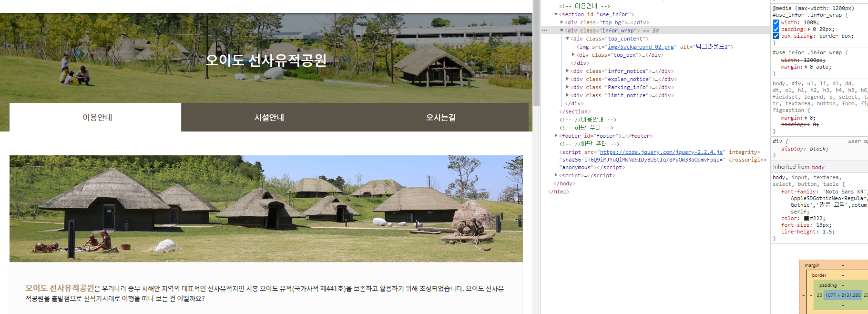Click the box model left padding value 20
Image resolution: width=868 pixels, height=314 pixels.
click(x=819, y=295)
